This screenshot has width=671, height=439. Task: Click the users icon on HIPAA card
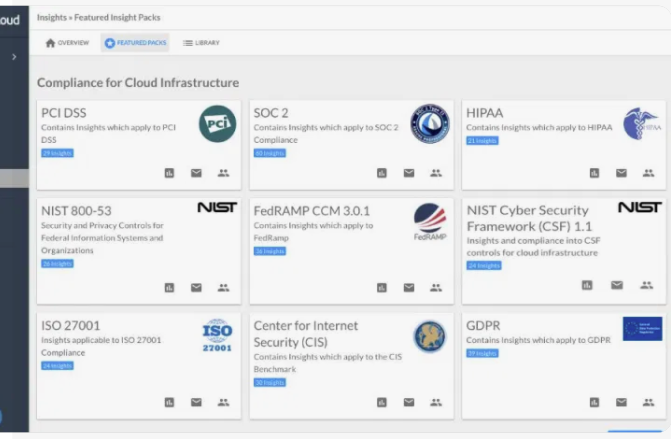coord(648,173)
